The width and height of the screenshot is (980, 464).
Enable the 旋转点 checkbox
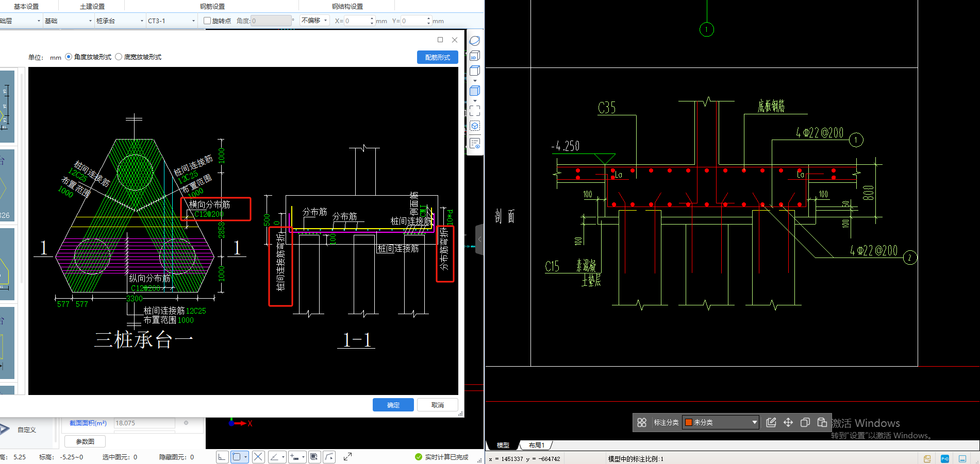point(207,21)
